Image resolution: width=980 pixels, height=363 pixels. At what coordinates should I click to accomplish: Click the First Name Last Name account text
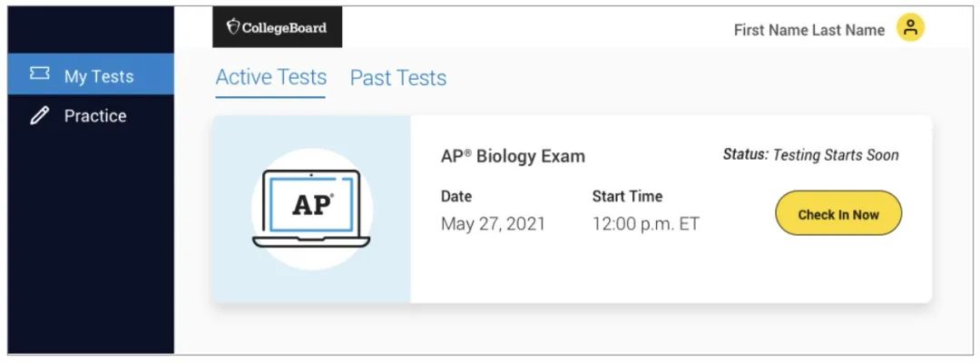(808, 30)
